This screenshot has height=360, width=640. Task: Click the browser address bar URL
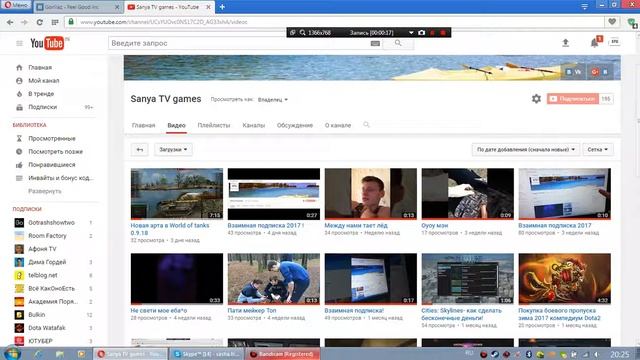(x=163, y=22)
